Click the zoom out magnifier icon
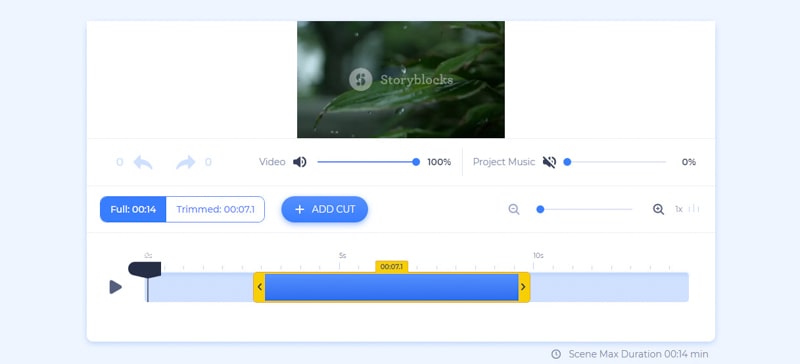 point(514,209)
